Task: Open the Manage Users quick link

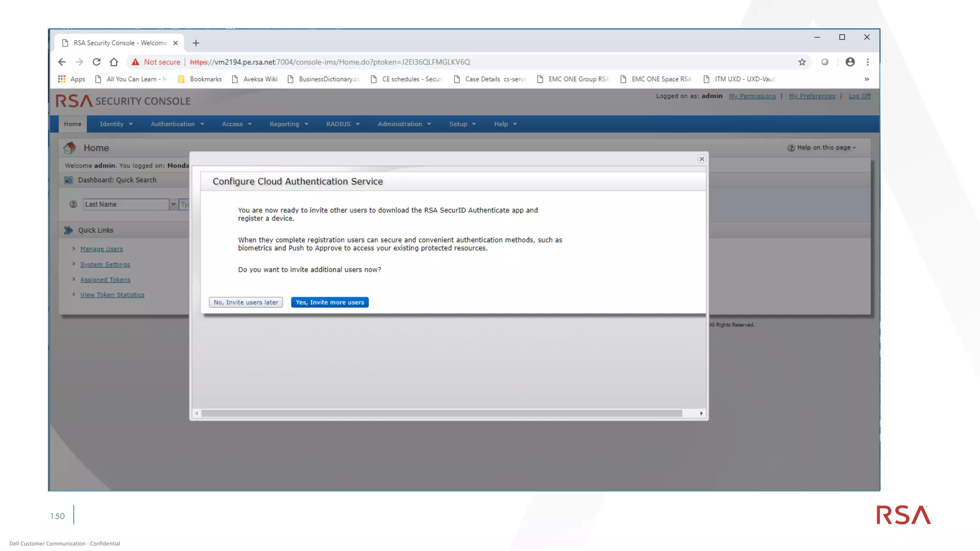Action: tap(101, 249)
